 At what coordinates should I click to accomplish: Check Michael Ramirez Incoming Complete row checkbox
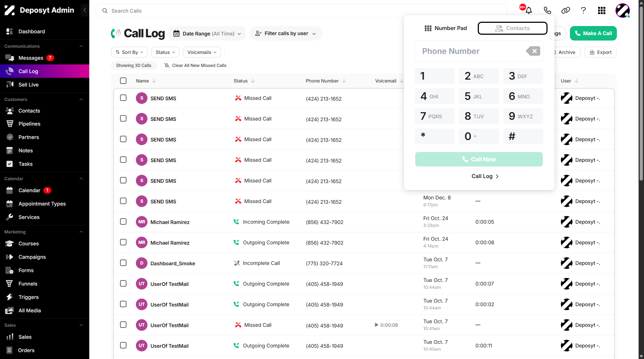coord(123,221)
